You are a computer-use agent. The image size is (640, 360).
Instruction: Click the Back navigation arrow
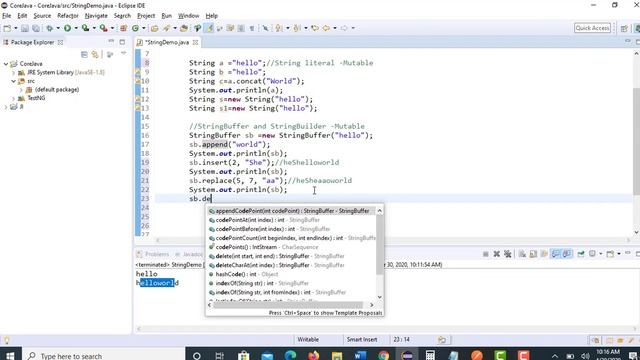coord(326,28)
